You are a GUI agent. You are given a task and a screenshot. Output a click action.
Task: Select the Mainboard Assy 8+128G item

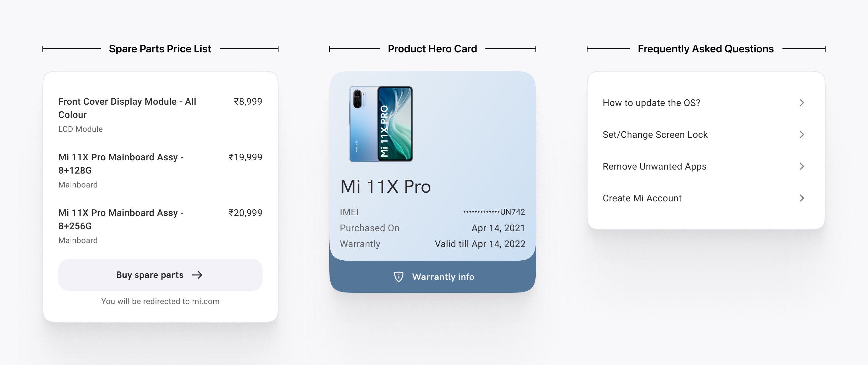[x=121, y=164]
